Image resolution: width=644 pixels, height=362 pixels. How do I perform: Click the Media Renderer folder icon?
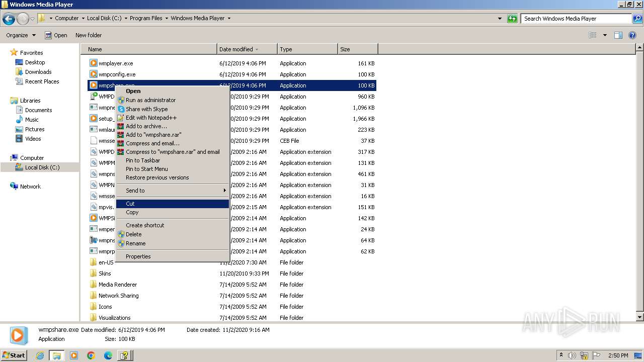[93, 285]
